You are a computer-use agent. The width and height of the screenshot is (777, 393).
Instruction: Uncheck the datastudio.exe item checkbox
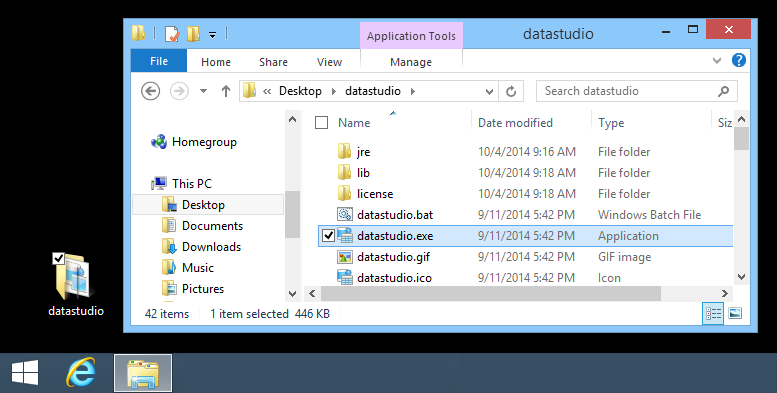[329, 235]
